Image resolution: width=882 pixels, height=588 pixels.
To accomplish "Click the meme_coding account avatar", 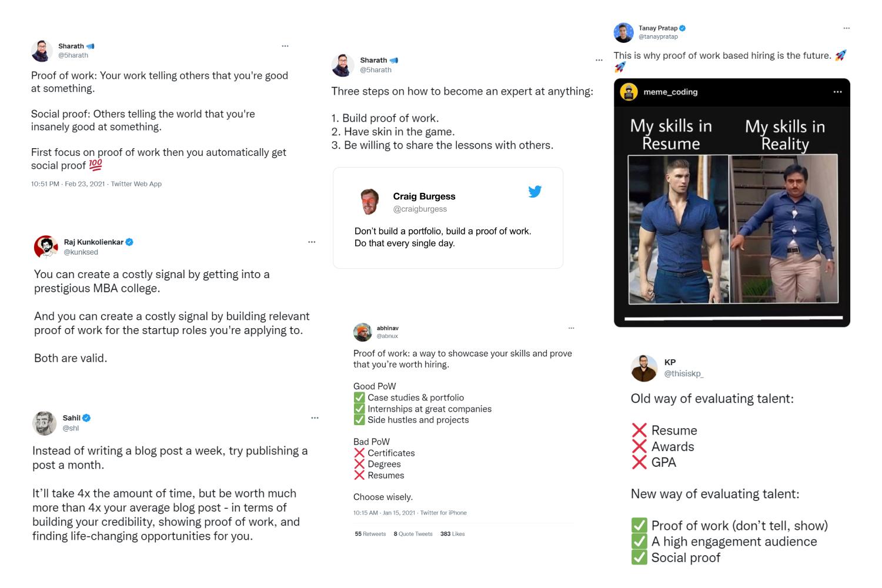I will click(629, 92).
